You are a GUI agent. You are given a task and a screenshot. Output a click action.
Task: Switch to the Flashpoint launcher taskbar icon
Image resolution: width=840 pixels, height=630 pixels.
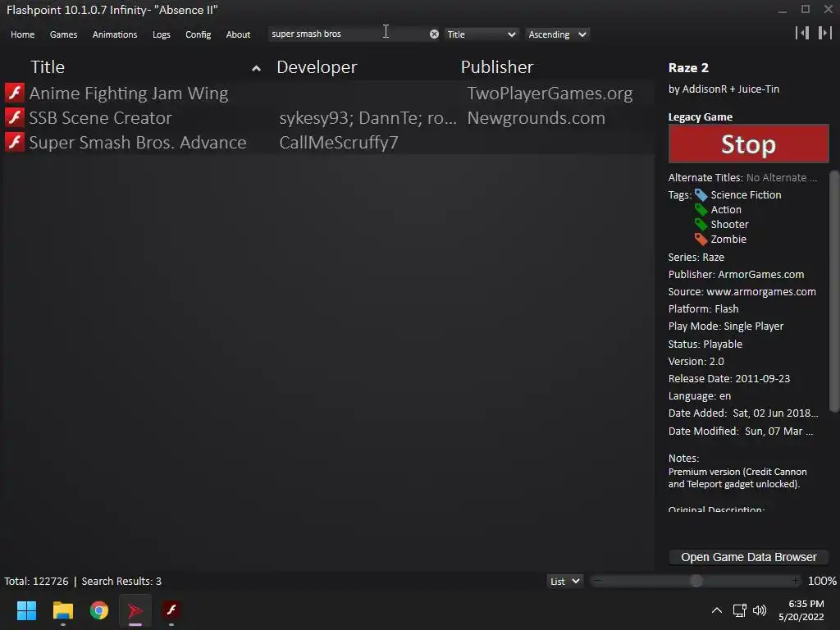point(135,610)
